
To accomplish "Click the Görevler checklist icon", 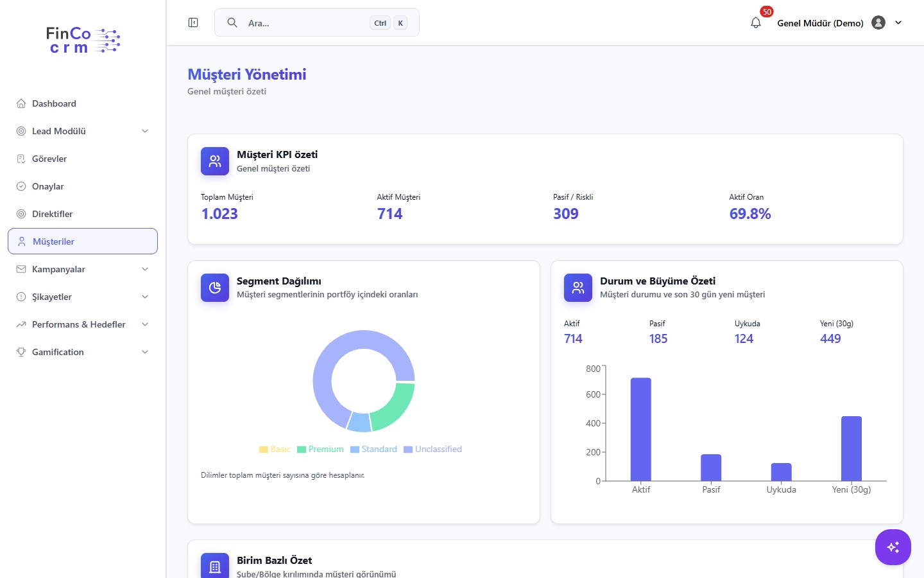I will pos(21,159).
